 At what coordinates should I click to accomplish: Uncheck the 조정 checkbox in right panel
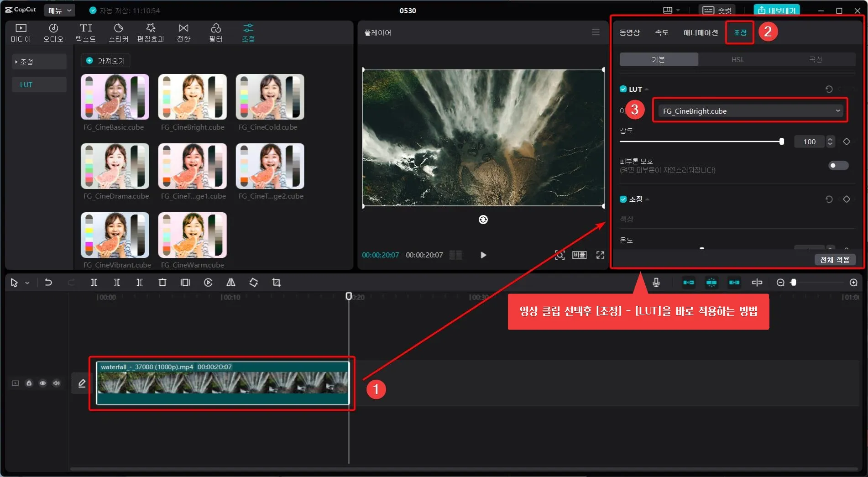(623, 199)
